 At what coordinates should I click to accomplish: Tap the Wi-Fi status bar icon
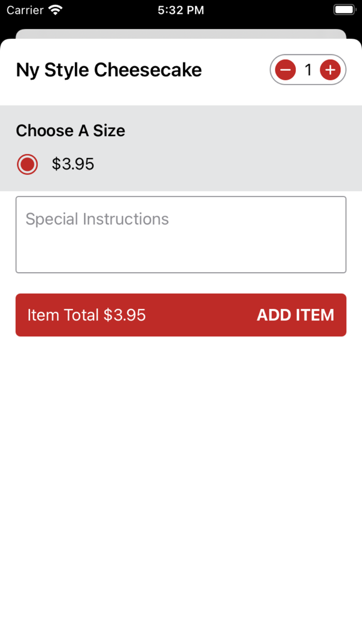click(x=55, y=10)
